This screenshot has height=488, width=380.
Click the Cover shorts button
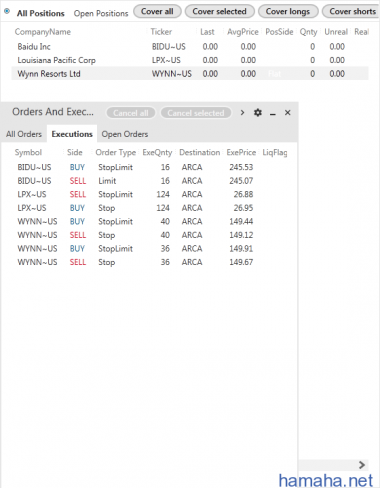pyautogui.click(x=352, y=11)
